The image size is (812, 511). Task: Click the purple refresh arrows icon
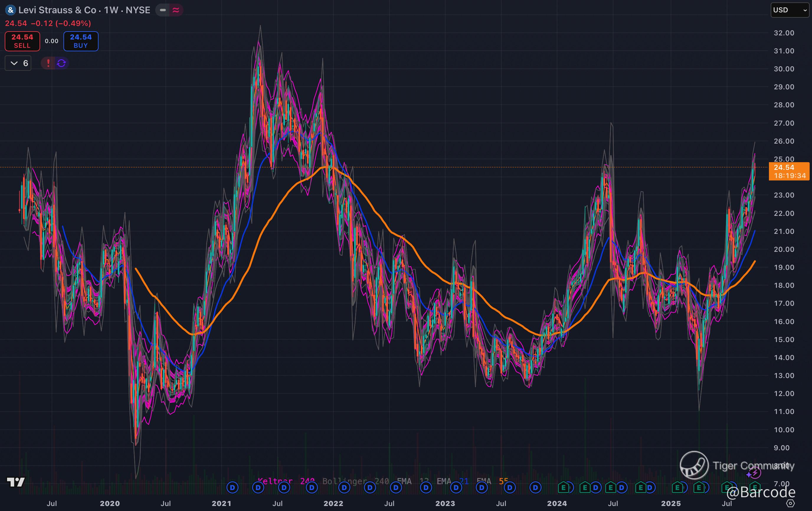[x=61, y=63]
